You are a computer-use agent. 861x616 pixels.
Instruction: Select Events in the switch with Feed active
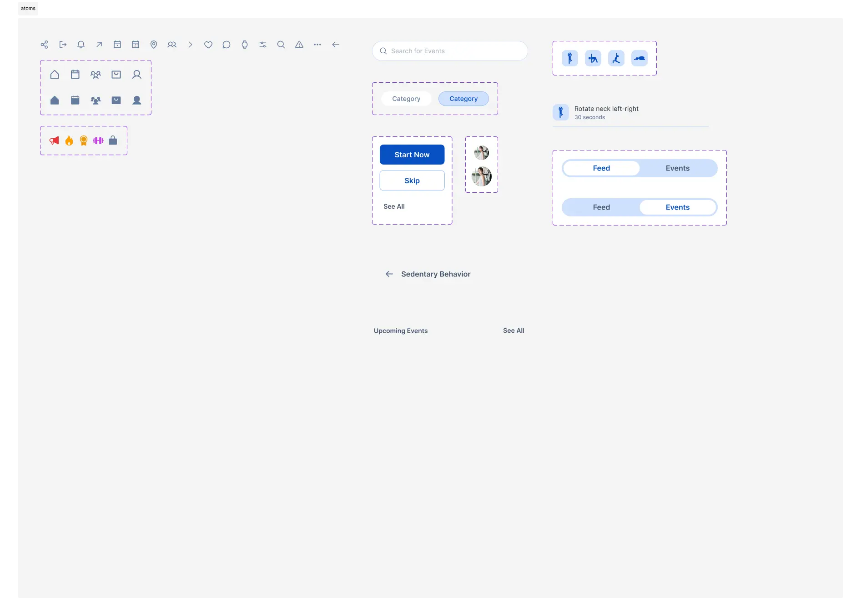pyautogui.click(x=678, y=168)
